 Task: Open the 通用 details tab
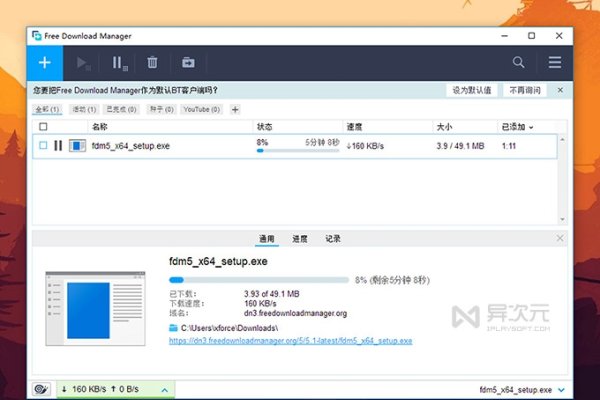coord(267,239)
